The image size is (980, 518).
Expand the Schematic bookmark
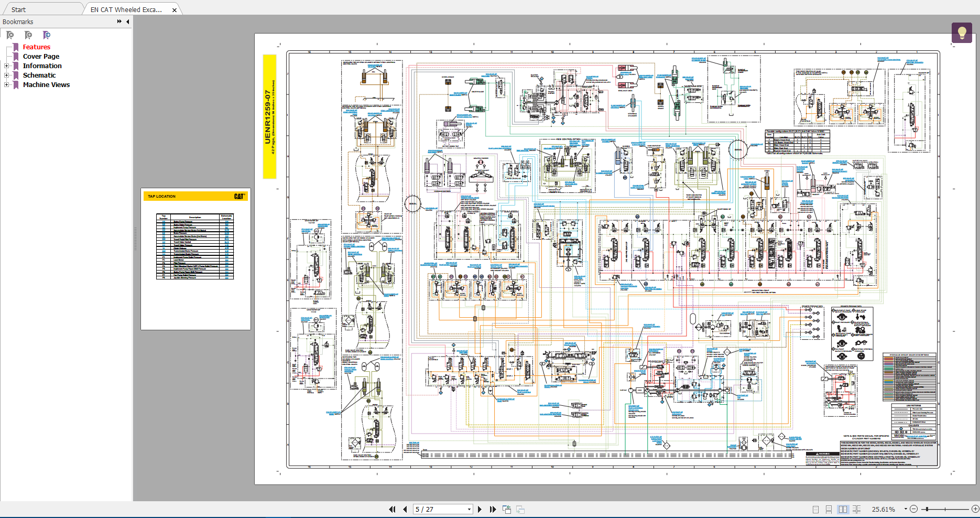tap(6, 75)
